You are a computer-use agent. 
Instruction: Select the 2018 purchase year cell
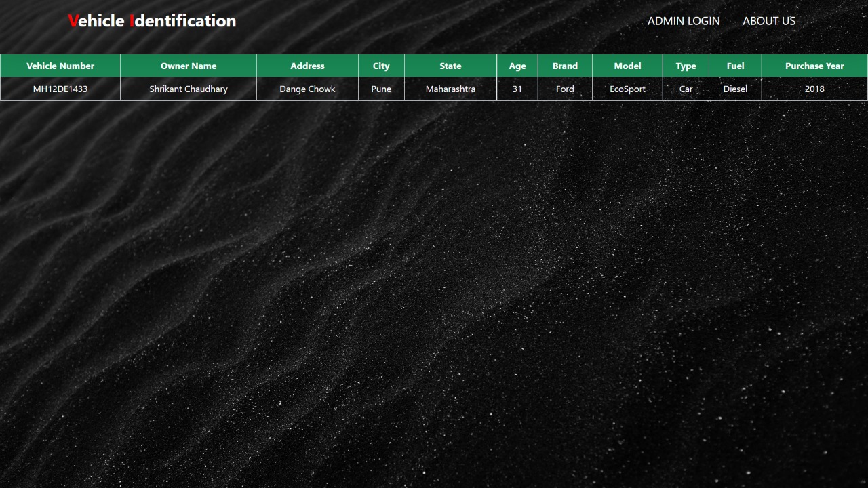tap(814, 89)
